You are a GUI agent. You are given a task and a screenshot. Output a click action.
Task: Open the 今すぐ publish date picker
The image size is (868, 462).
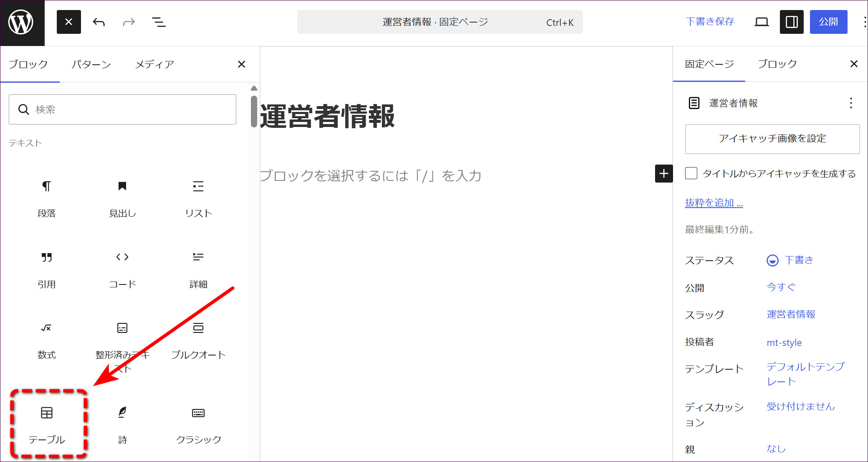781,287
